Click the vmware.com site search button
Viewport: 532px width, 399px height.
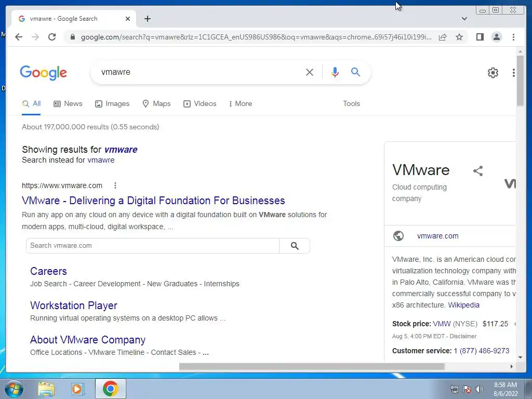pos(295,246)
